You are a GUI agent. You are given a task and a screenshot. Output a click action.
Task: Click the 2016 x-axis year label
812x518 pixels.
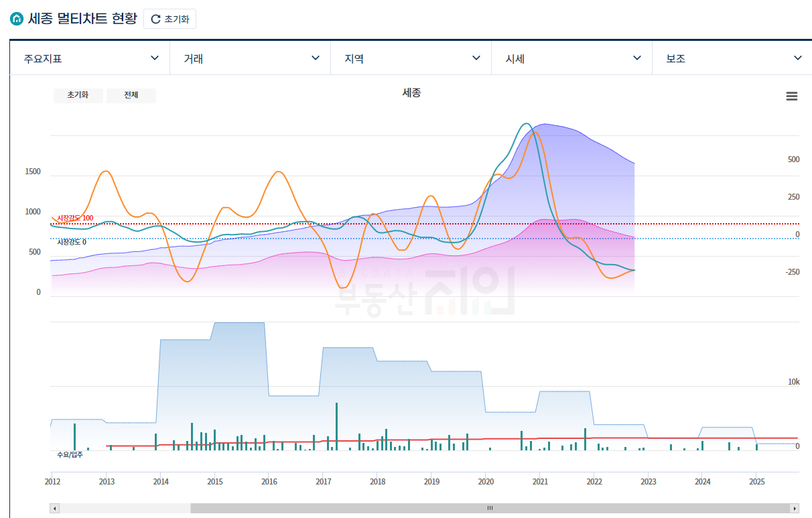pyautogui.click(x=269, y=481)
